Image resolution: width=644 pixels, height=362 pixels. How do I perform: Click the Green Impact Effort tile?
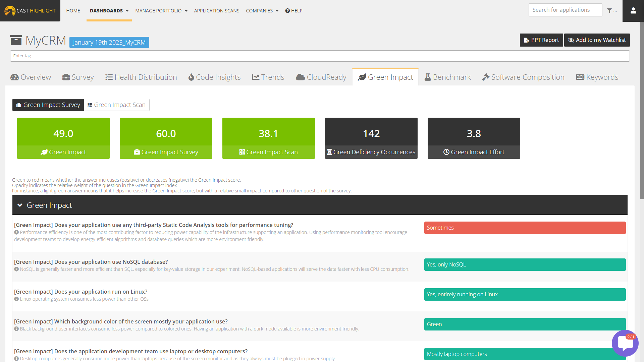[x=474, y=138]
